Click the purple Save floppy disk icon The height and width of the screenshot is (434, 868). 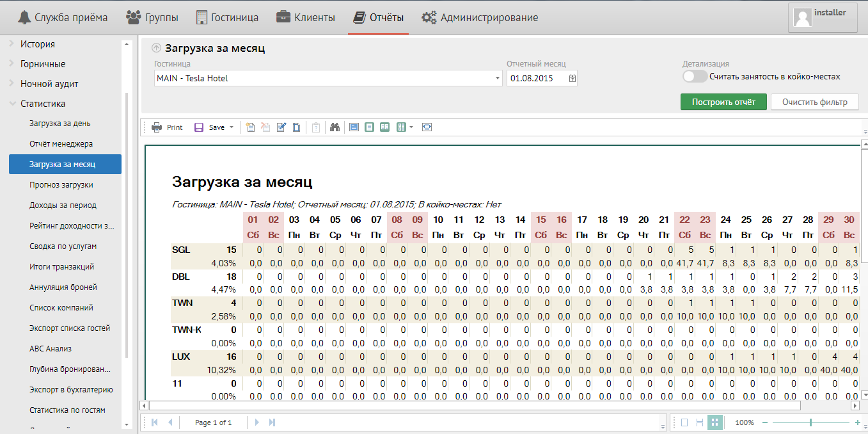[x=199, y=127]
